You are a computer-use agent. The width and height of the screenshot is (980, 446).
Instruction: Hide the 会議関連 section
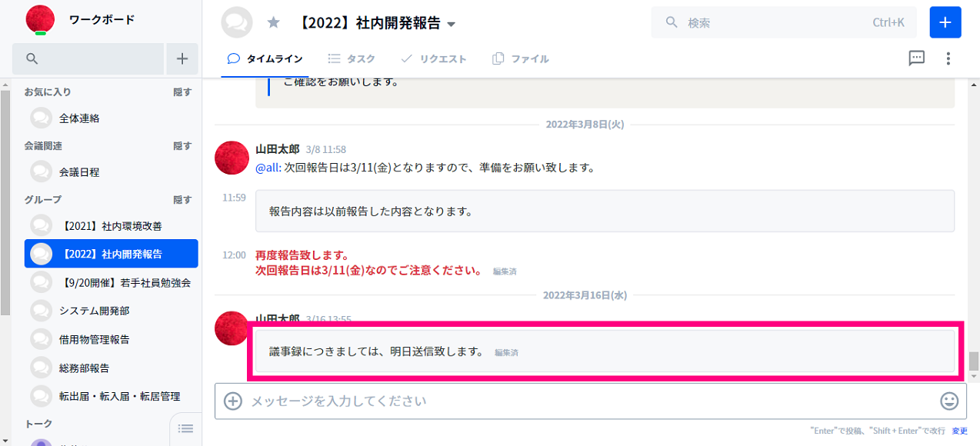click(x=182, y=146)
